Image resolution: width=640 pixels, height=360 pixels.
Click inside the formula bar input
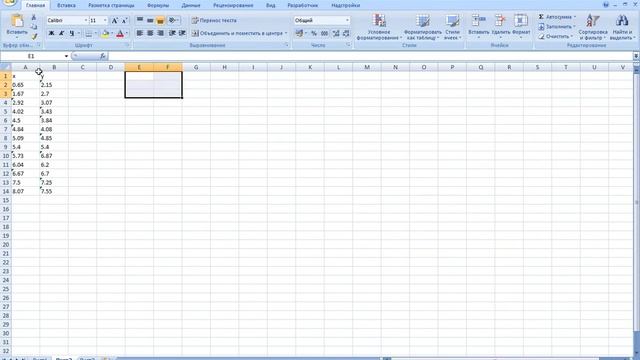371,56
